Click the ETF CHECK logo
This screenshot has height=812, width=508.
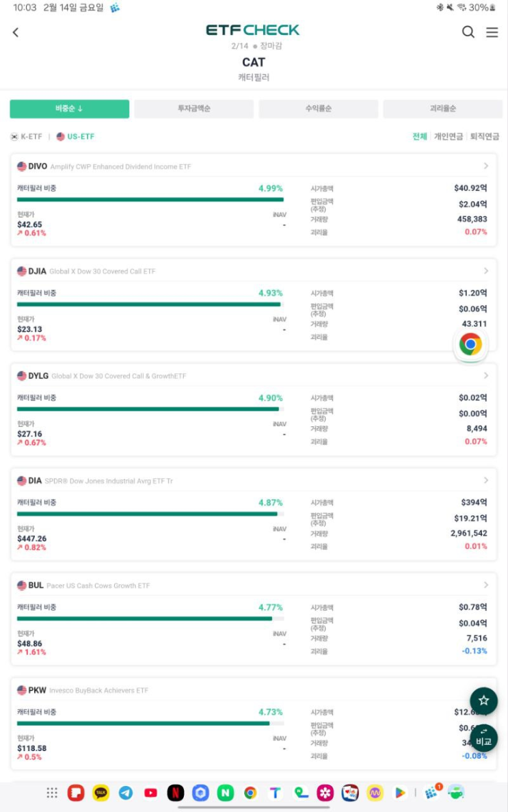coord(253,30)
